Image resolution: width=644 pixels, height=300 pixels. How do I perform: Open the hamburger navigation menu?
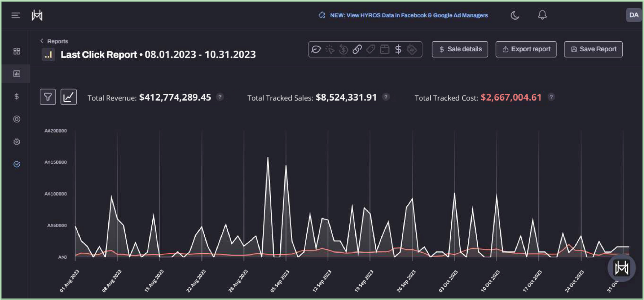16,15
